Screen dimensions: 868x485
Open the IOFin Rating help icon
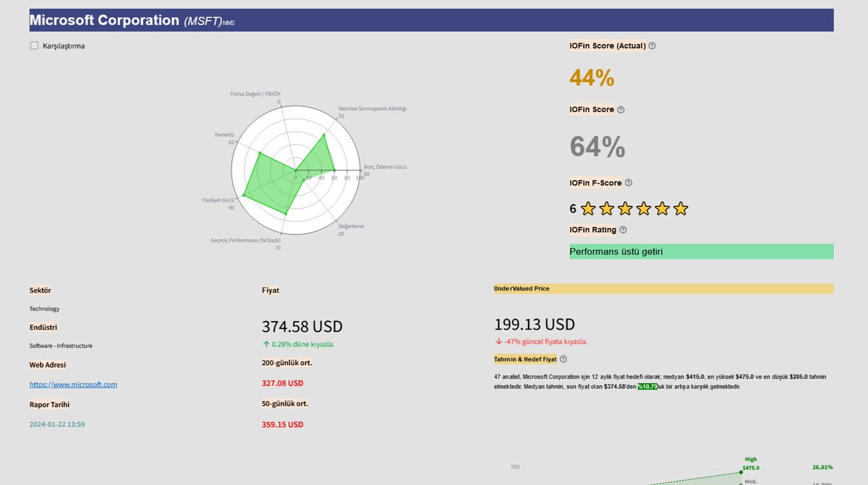623,230
